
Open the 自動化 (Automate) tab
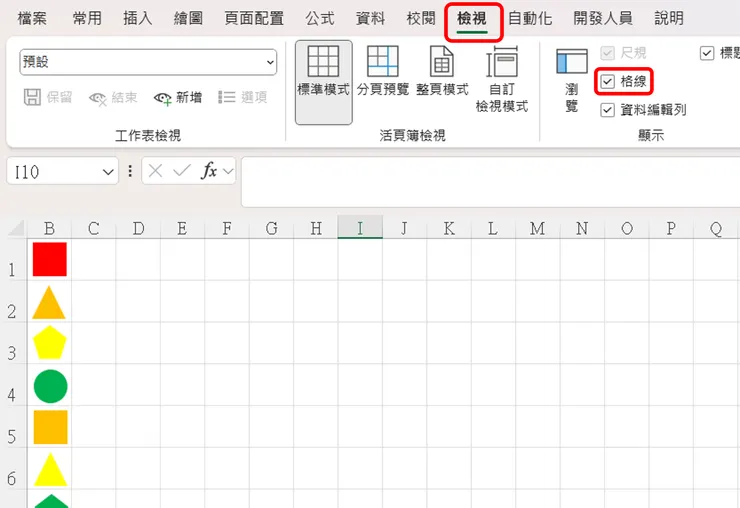pos(530,18)
